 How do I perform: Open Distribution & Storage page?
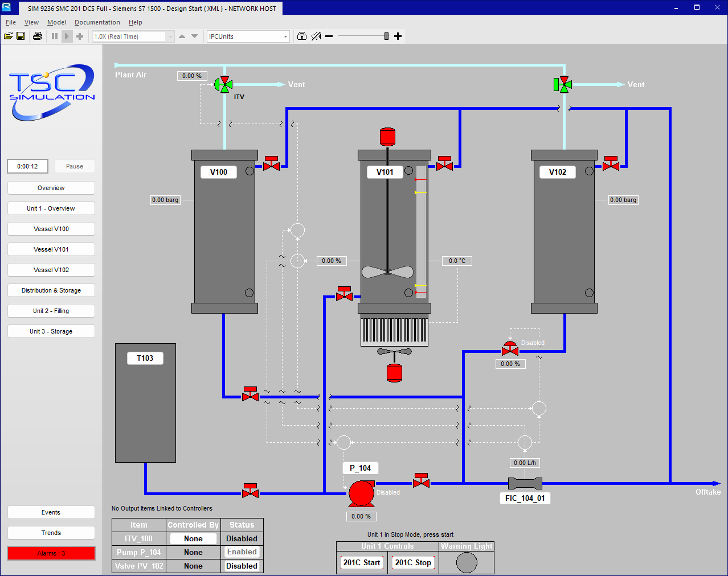pyautogui.click(x=51, y=290)
